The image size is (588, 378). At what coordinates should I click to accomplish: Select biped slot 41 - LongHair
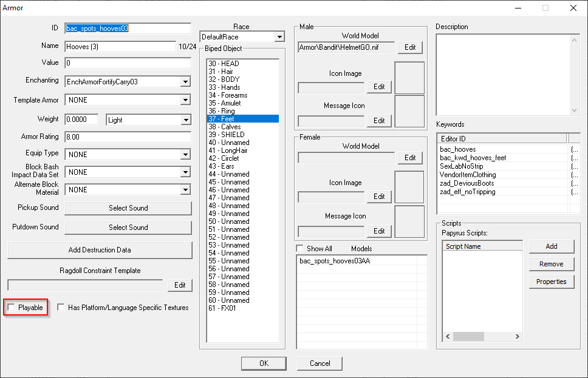243,150
